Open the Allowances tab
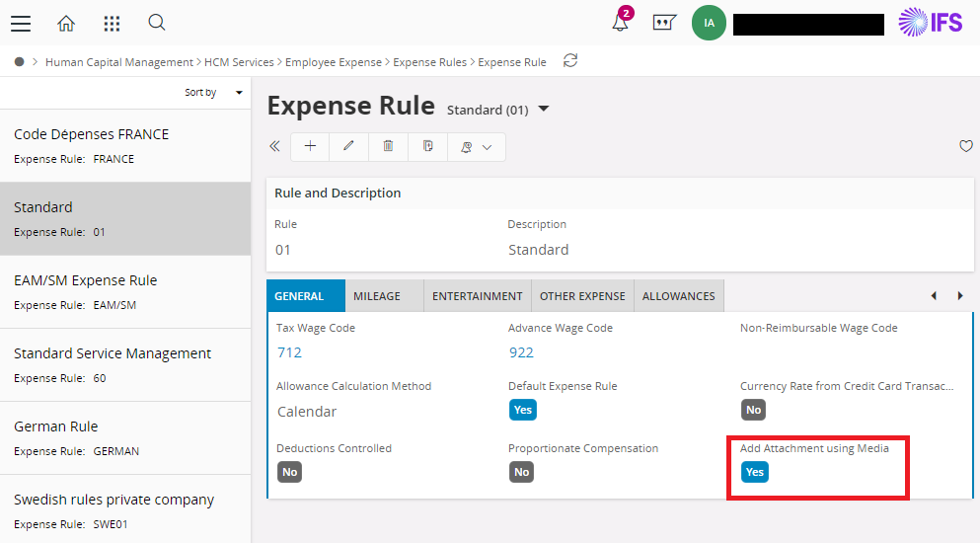This screenshot has height=543, width=980. pyautogui.click(x=678, y=296)
